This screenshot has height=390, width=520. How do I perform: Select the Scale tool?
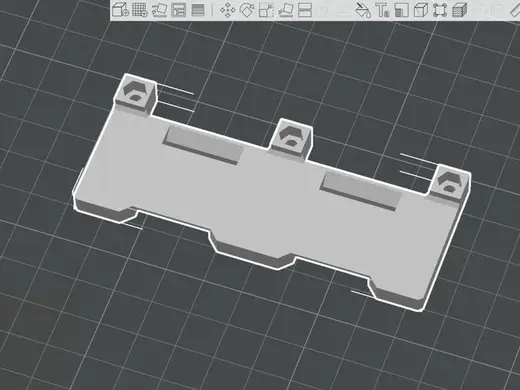click(x=266, y=10)
